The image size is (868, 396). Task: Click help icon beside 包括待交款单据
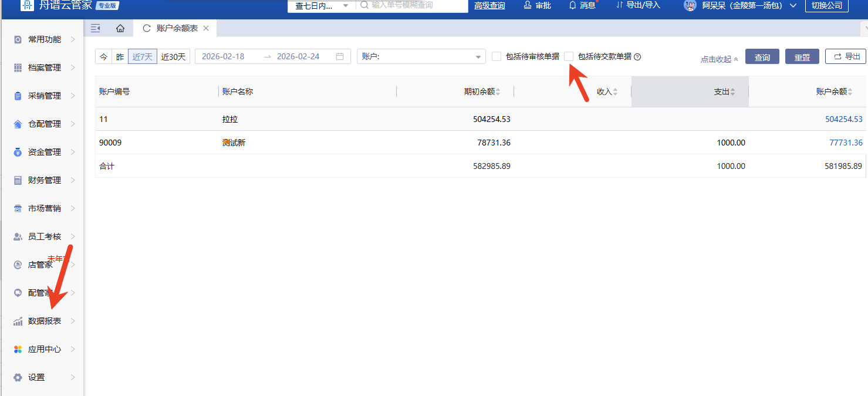click(637, 57)
